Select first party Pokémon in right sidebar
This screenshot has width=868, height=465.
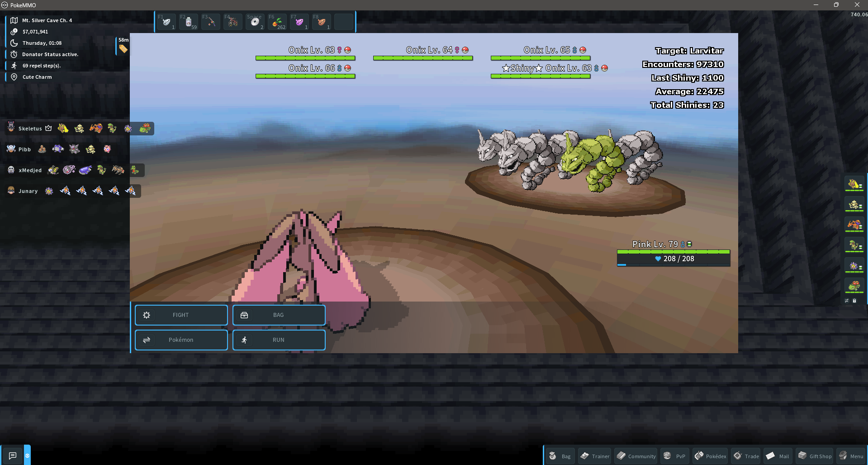tap(854, 184)
